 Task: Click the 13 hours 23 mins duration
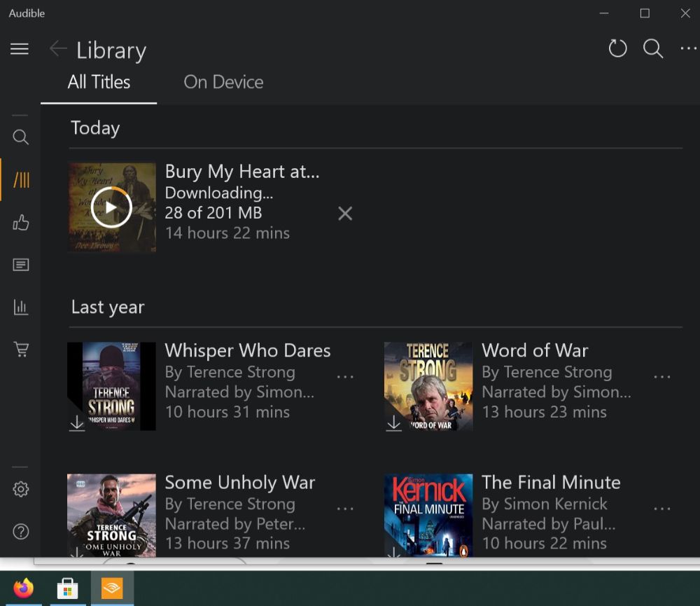pos(544,412)
